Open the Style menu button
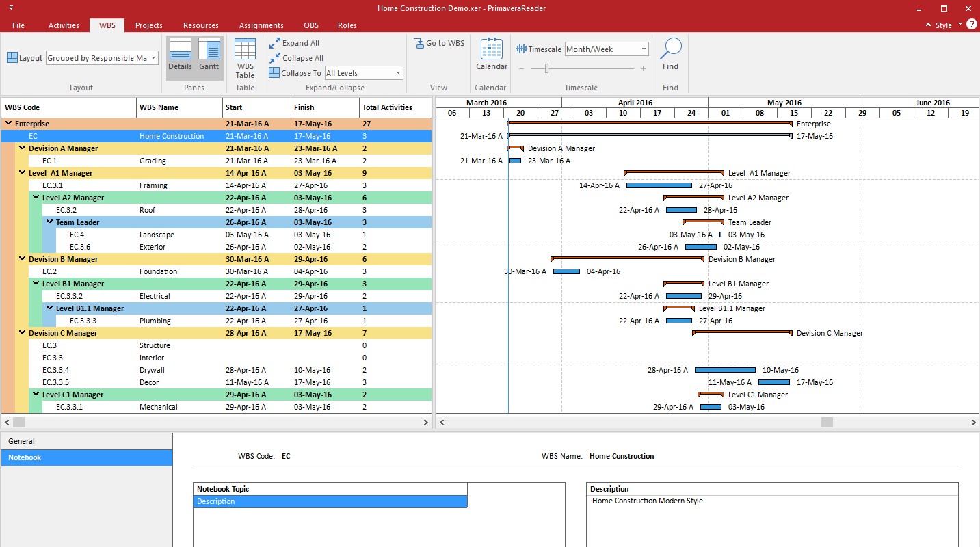Image resolution: width=980 pixels, height=547 pixels. click(943, 25)
